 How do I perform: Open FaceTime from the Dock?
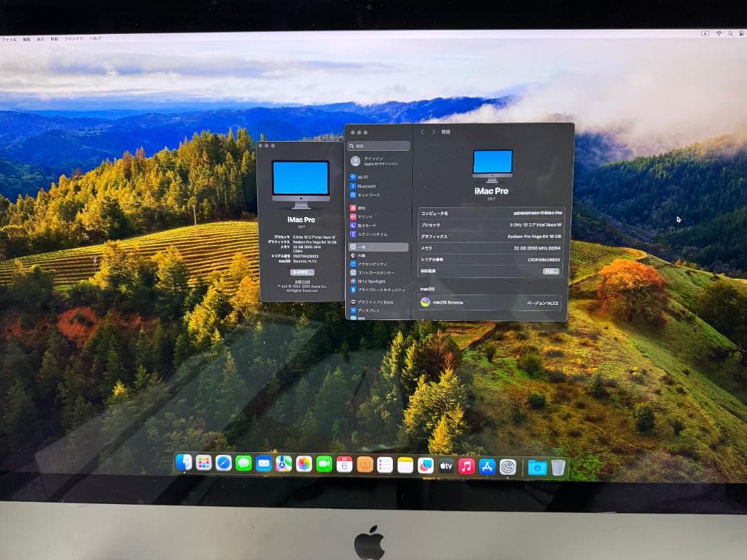(x=323, y=465)
